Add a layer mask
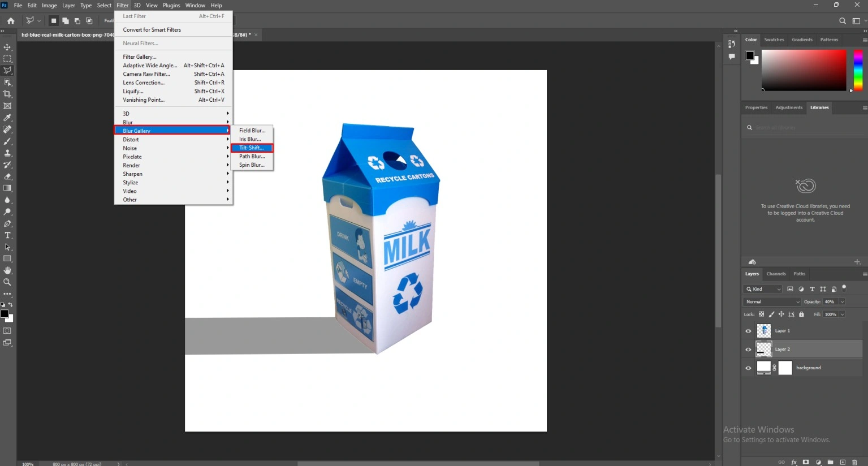This screenshot has height=466, width=868. 806,462
